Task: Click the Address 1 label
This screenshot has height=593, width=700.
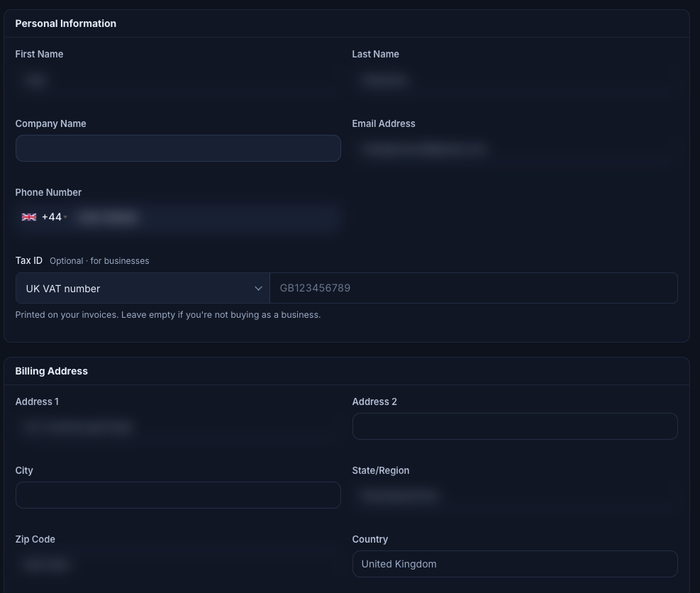Action: pos(37,402)
